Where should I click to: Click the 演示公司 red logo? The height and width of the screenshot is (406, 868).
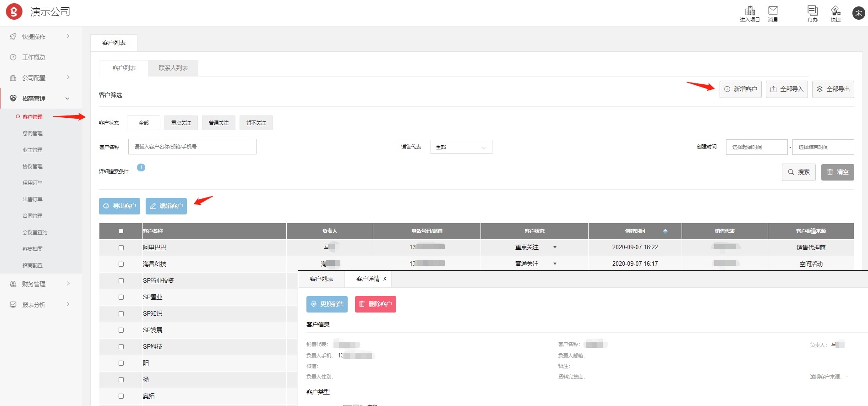click(14, 12)
